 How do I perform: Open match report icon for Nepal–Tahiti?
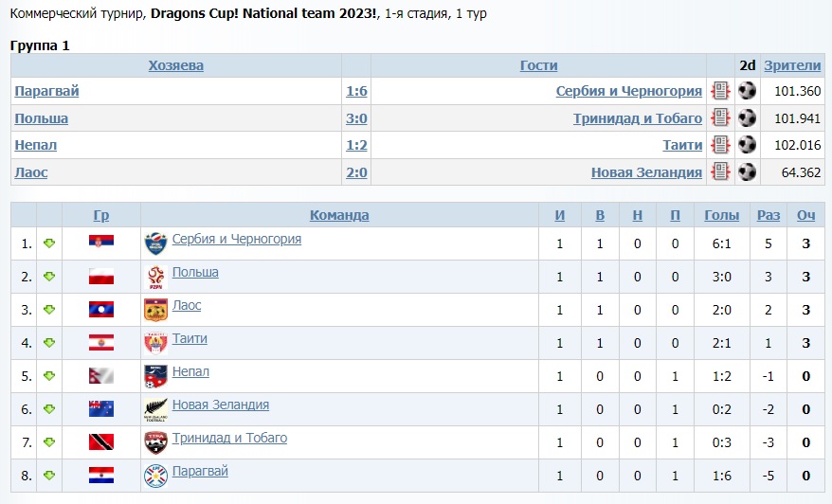[720, 145]
